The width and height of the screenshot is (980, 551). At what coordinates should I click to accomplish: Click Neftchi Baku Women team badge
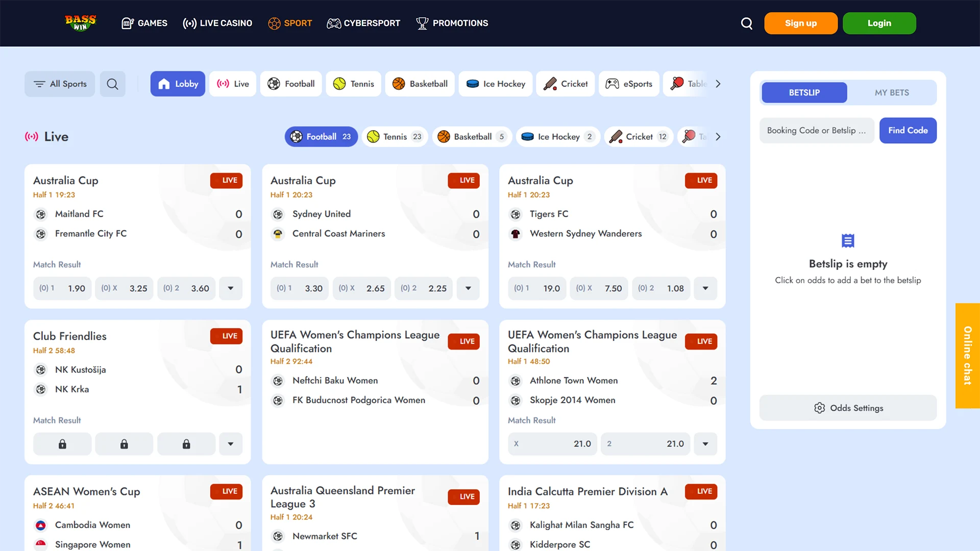tap(278, 381)
